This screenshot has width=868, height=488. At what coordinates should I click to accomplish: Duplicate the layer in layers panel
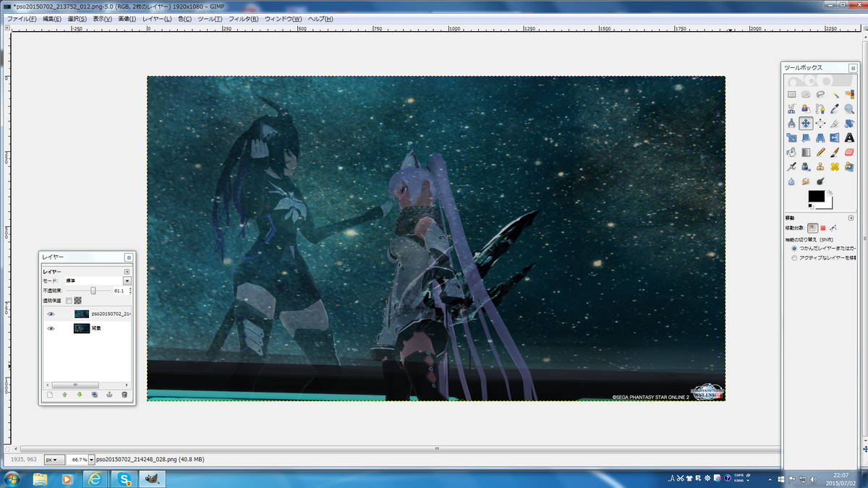pyautogui.click(x=95, y=395)
